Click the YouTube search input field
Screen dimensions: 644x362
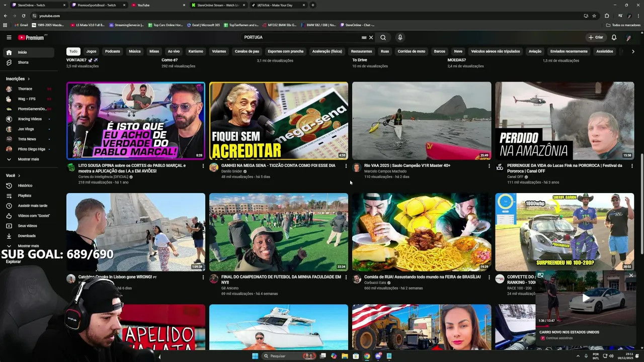coord(302,37)
